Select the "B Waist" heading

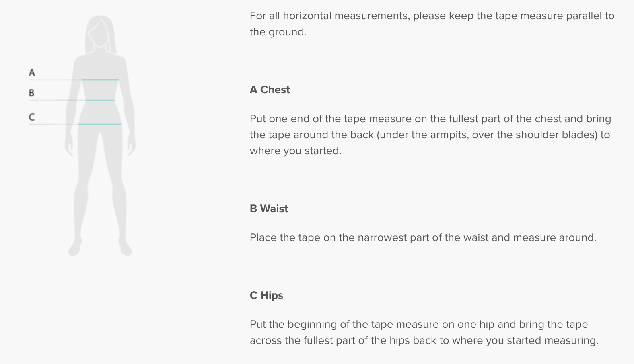269,209
